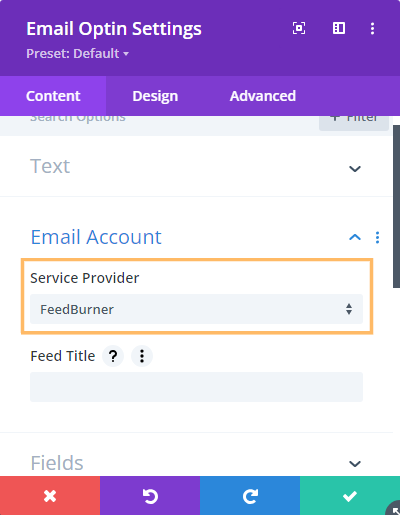The width and height of the screenshot is (400, 515).
Task: Open the header three-dot options menu
Action: (372, 28)
